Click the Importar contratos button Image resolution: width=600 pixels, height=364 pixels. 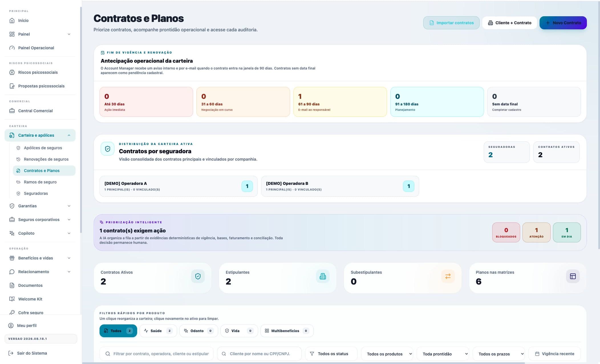pyautogui.click(x=451, y=23)
